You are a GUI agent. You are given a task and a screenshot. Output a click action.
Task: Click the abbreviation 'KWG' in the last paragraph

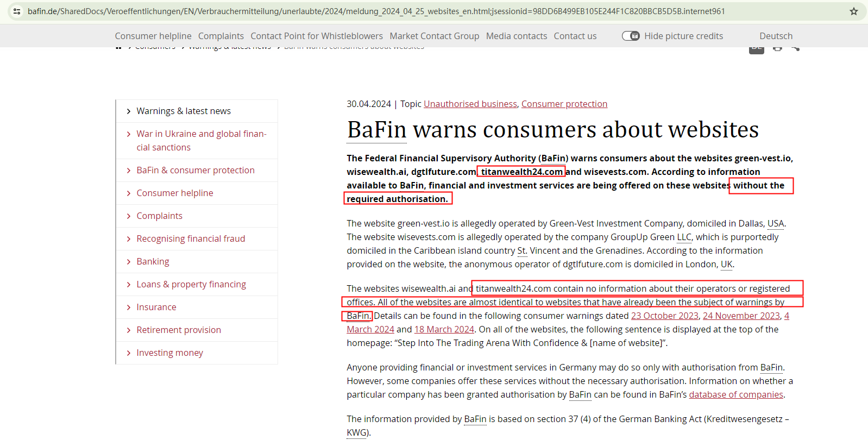[357, 432]
